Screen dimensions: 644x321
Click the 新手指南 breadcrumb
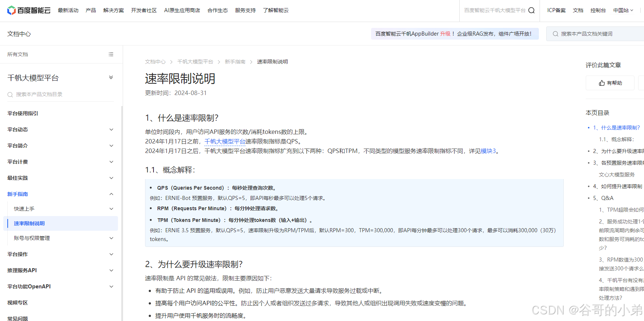point(235,62)
